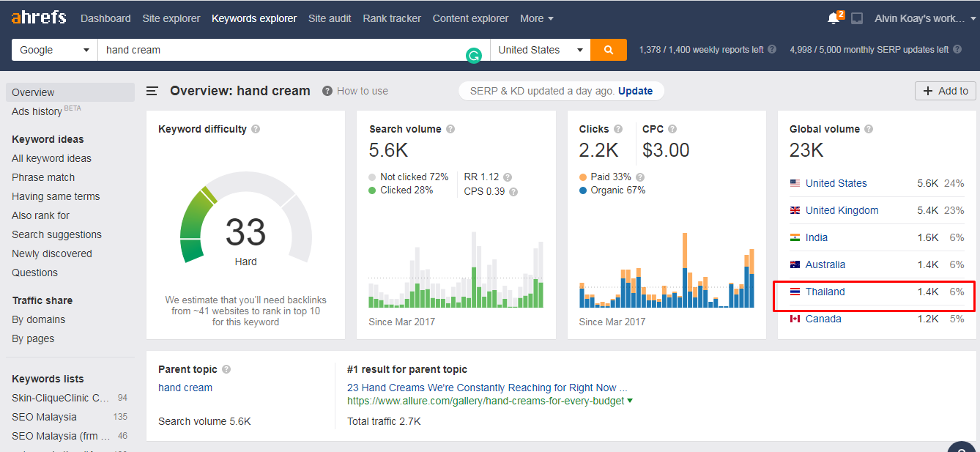Click the clicks paid/organic bar chart
The image size is (980, 452).
[x=667, y=270]
